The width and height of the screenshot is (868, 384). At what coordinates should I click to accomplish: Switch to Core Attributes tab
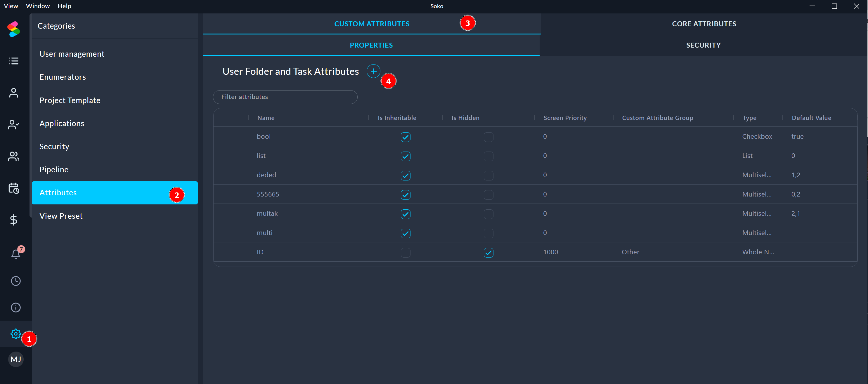[x=704, y=24]
